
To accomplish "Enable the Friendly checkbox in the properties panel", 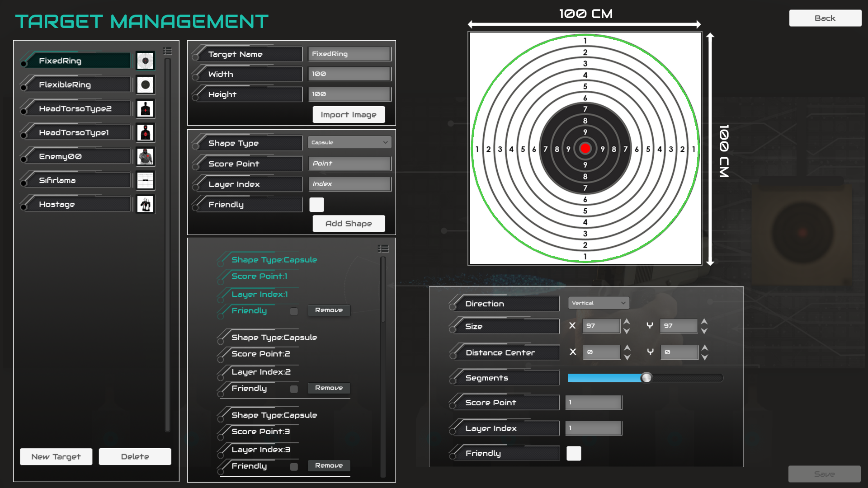I will pos(574,453).
